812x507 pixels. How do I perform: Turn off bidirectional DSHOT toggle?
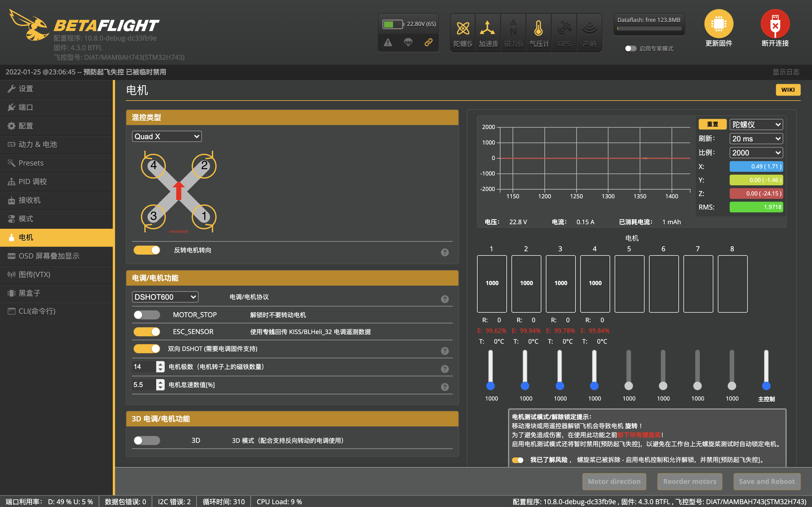pos(147,349)
